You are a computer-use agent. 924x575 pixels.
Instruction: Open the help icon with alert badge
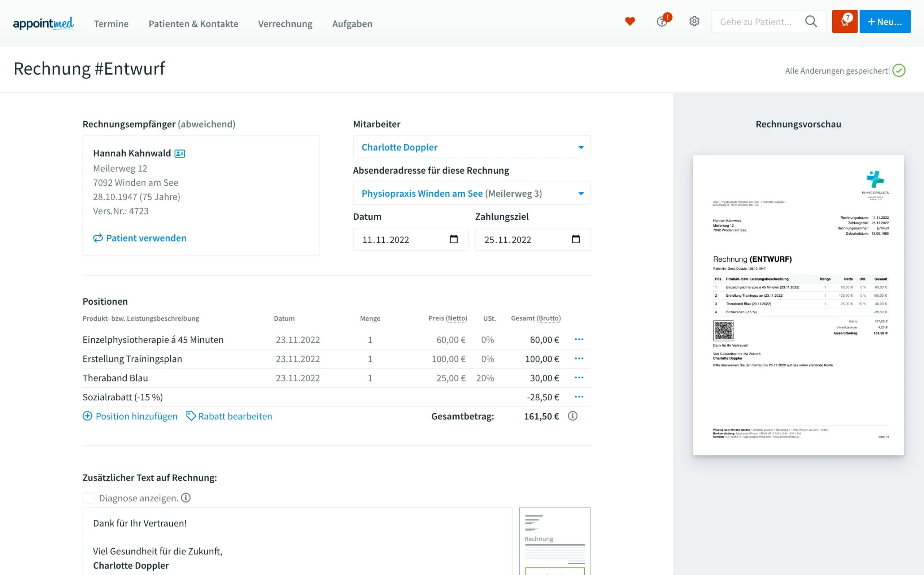point(662,22)
